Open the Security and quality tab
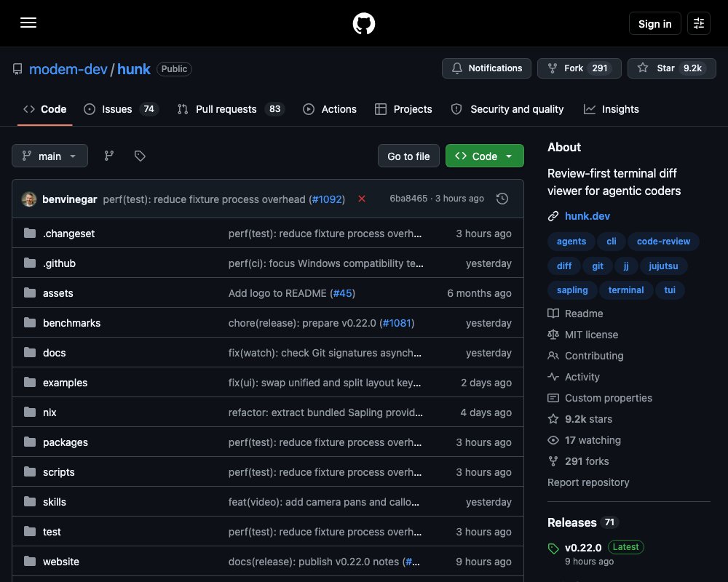The height and width of the screenshot is (582, 728). coord(507,109)
